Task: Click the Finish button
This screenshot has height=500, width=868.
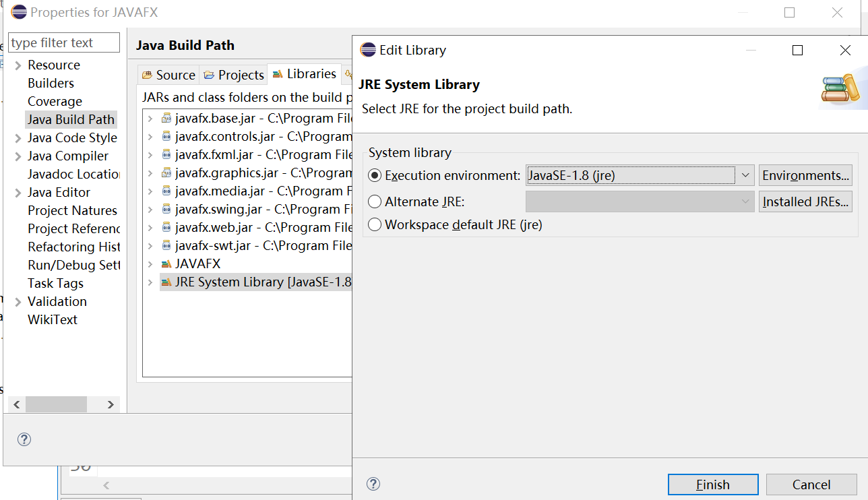Action: (712, 484)
